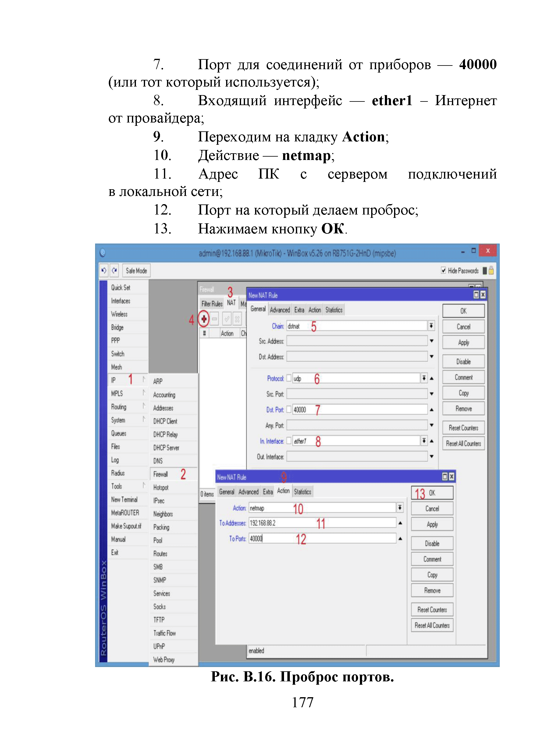Open New Terminal from the sidebar
The width and height of the screenshot is (533, 756).
128,499
